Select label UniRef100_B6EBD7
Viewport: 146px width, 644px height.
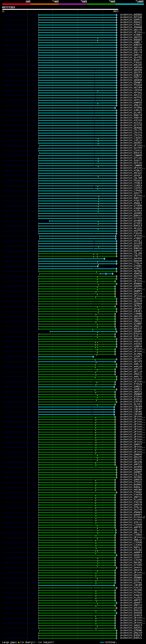pyautogui.click(x=131, y=40)
